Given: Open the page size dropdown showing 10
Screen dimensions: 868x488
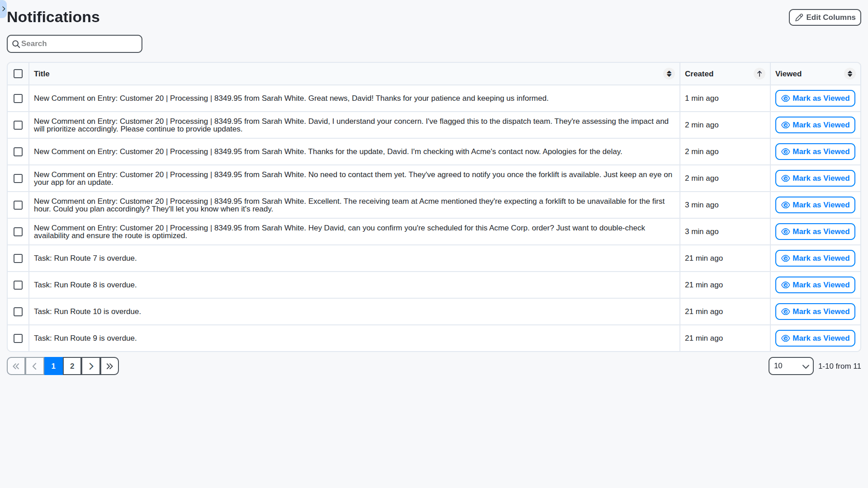Looking at the screenshot, I should pos(790,366).
